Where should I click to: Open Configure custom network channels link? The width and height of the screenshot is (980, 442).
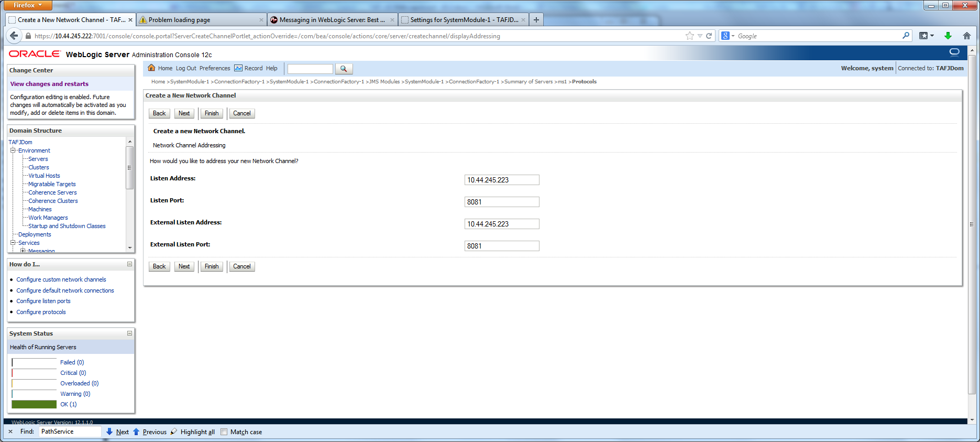pyautogui.click(x=61, y=279)
